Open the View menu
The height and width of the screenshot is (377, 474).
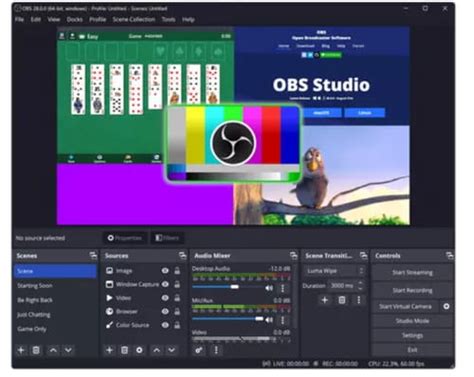pos(53,19)
